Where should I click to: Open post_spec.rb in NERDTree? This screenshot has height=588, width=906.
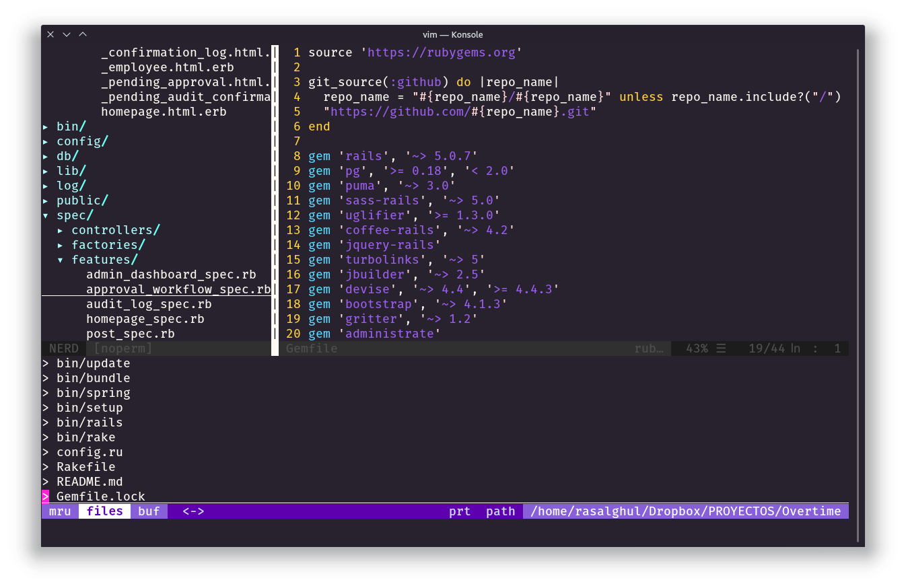tap(131, 334)
